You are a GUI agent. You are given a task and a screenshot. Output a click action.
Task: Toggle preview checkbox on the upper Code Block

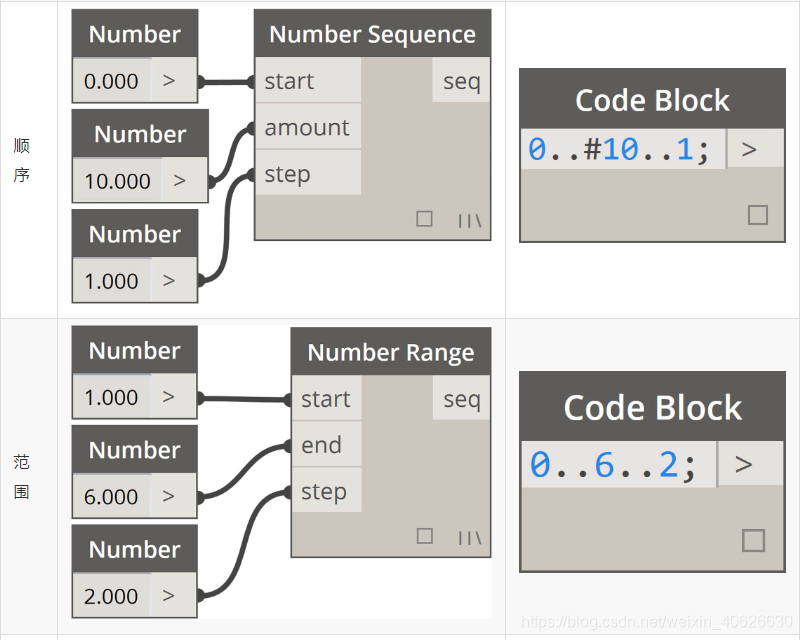pos(757,214)
